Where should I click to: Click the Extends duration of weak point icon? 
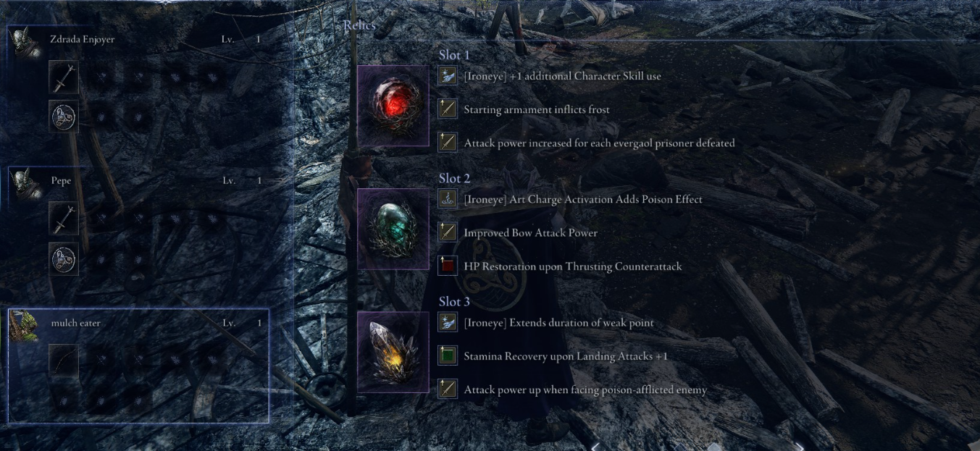(448, 322)
